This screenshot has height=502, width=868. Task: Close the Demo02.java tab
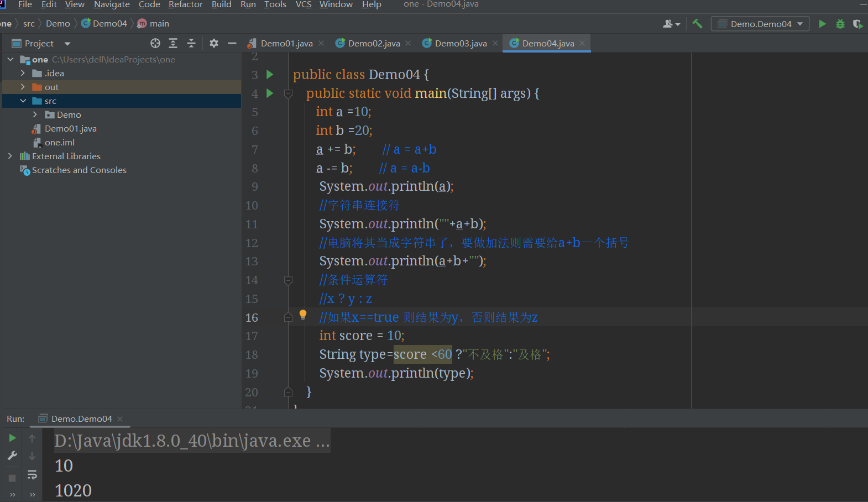pos(408,43)
